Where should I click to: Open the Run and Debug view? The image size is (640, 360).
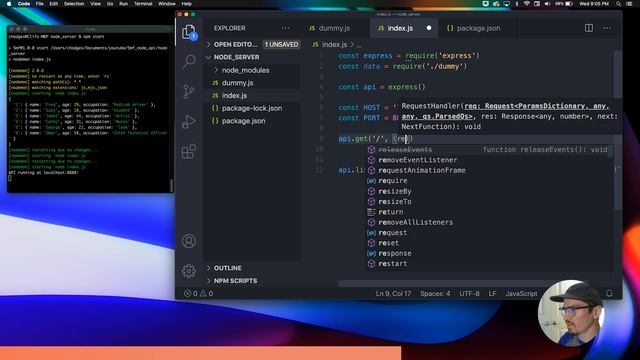pos(189,122)
